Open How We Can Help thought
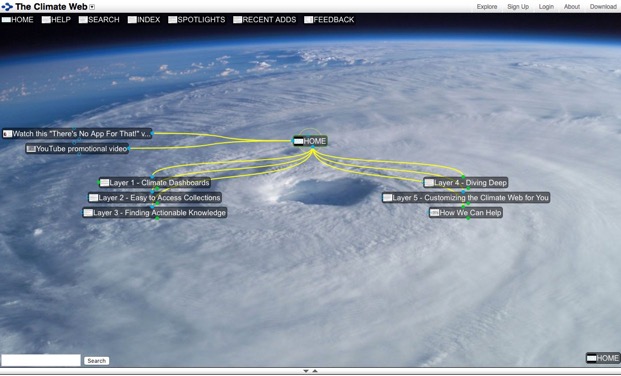This screenshot has width=621, height=376. (466, 212)
